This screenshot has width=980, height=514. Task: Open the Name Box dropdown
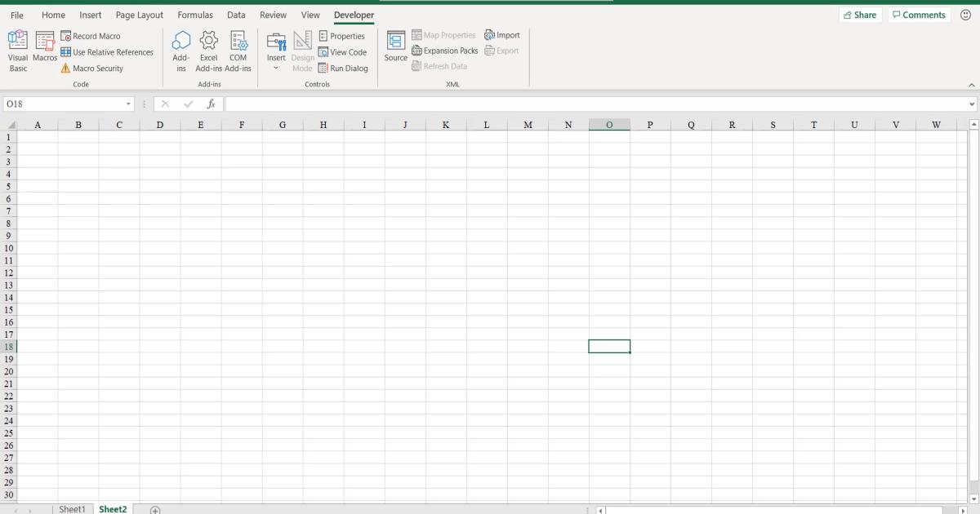coord(129,104)
